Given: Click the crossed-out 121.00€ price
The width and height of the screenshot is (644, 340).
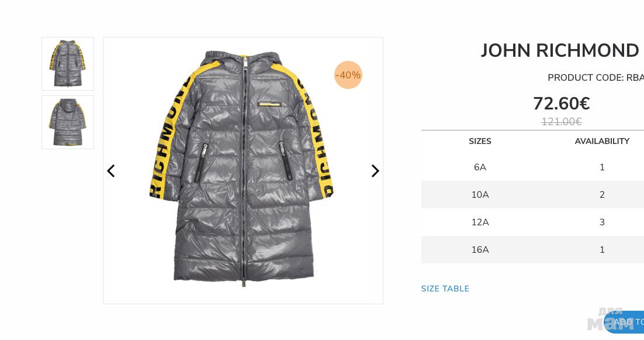Looking at the screenshot, I should [562, 122].
